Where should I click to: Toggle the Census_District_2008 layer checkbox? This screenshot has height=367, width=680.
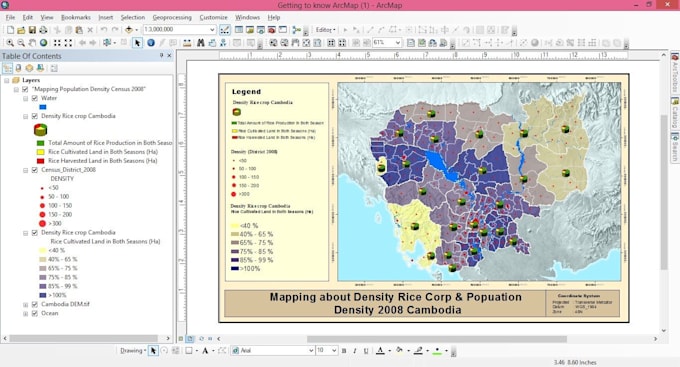tap(35, 170)
